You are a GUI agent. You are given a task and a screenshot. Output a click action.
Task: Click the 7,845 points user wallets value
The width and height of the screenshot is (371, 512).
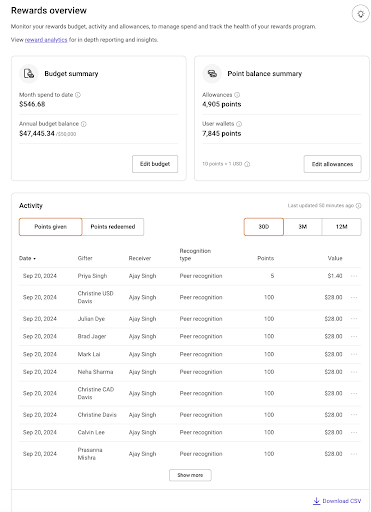pyautogui.click(x=222, y=133)
